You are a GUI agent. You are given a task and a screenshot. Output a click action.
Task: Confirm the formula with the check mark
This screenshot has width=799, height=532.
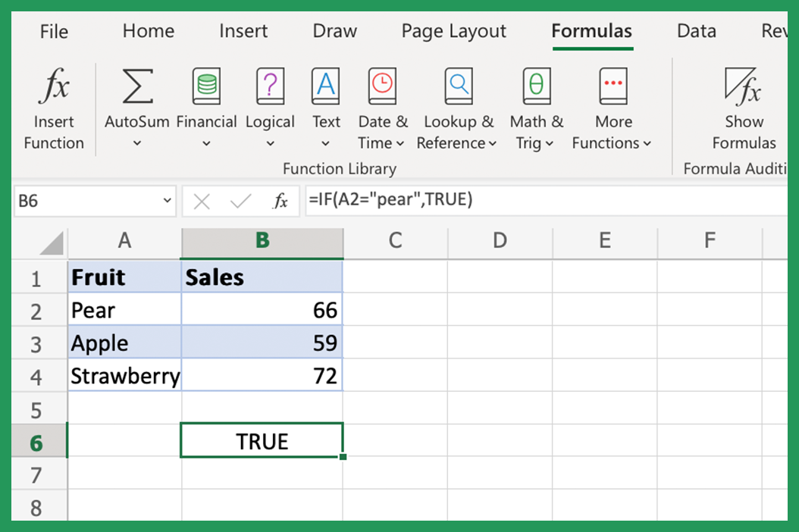tap(238, 200)
